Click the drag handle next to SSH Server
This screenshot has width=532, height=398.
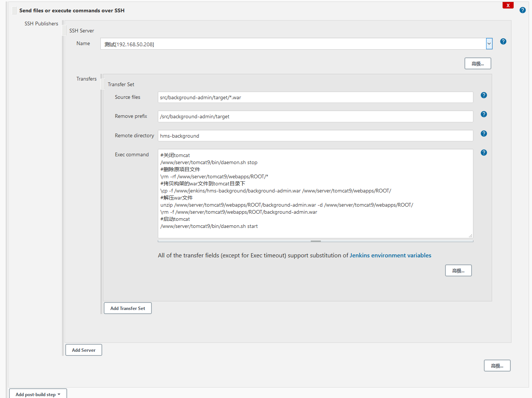pos(65,30)
